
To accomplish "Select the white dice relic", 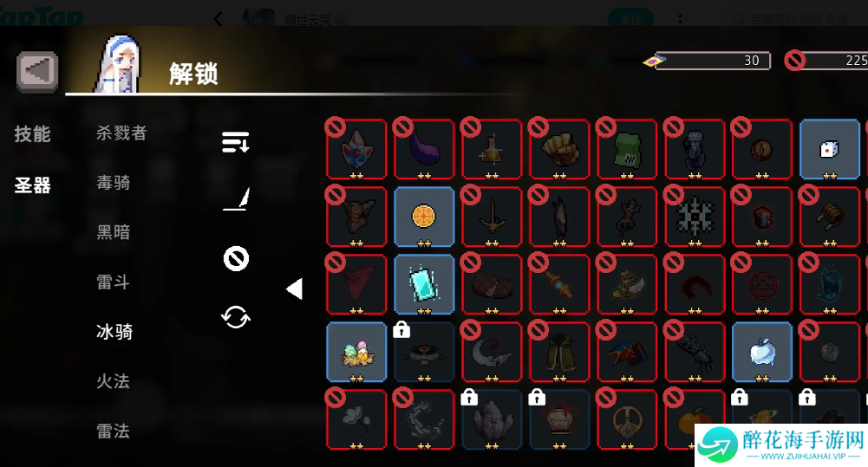I will (829, 149).
